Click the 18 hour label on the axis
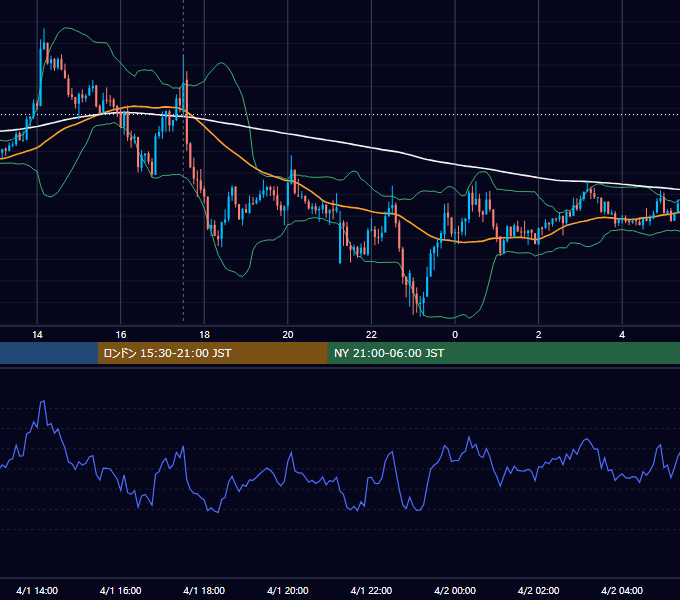Image resolution: width=680 pixels, height=600 pixels. tap(204, 335)
